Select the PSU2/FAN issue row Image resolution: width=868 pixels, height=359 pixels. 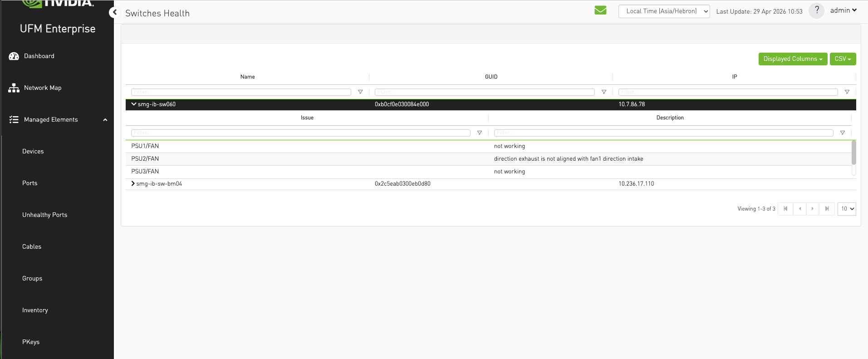[489, 159]
